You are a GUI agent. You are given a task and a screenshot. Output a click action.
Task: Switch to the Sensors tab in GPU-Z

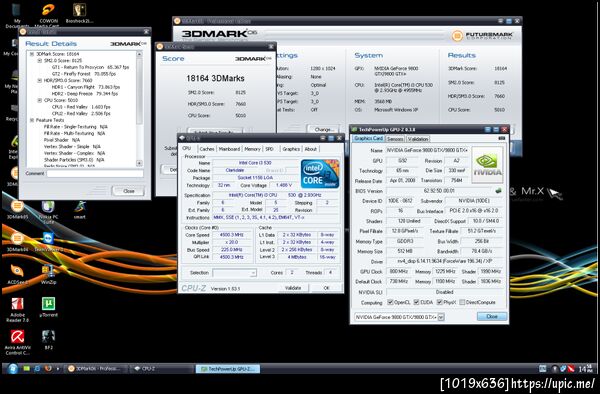click(395, 139)
